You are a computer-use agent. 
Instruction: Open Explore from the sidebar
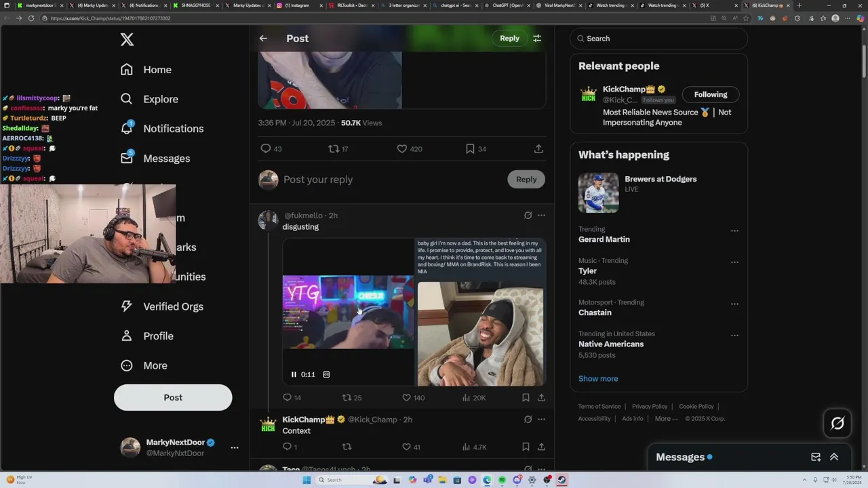coord(149,99)
